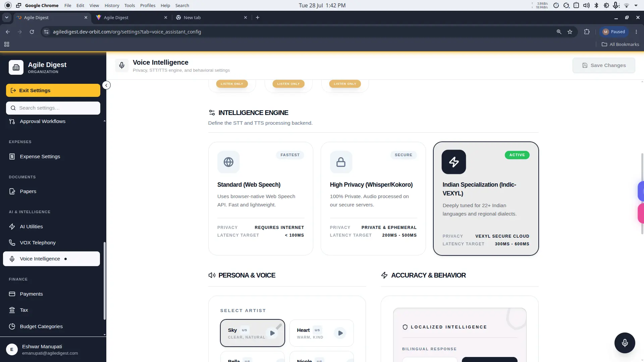Click the globe icon on Standard card
The width and height of the screenshot is (644, 362).
(x=228, y=162)
